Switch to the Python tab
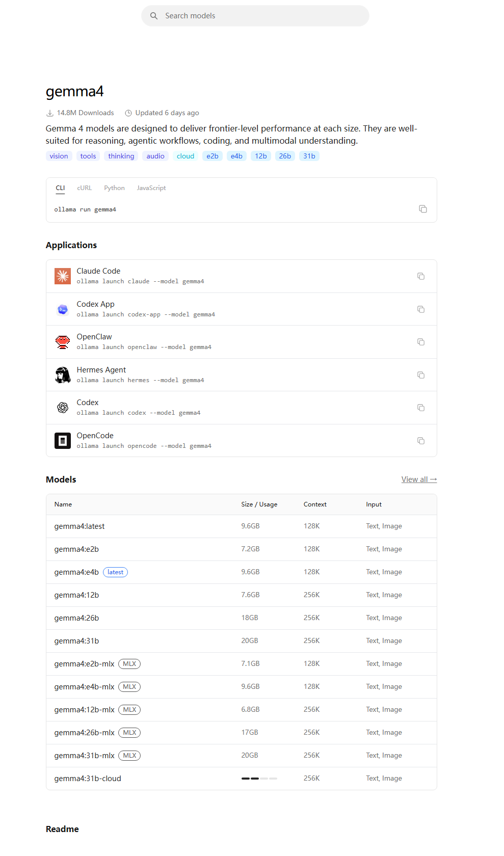 click(x=114, y=188)
